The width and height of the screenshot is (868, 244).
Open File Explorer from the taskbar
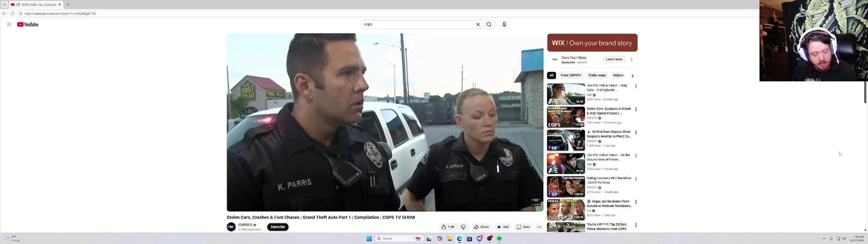click(x=449, y=239)
